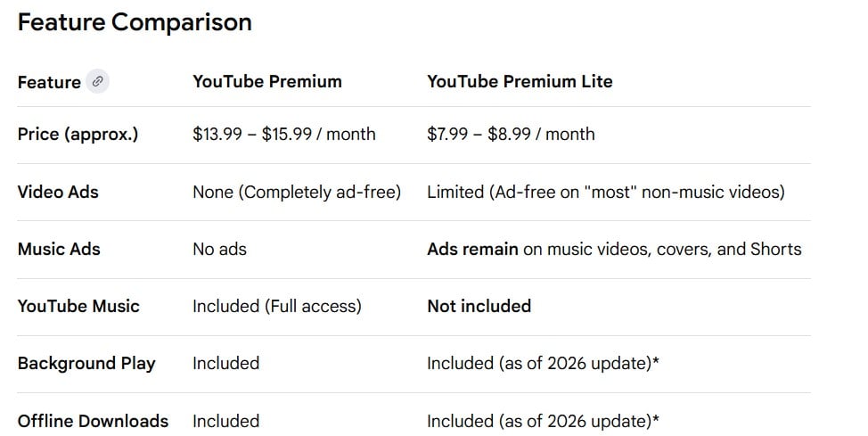The height and width of the screenshot is (436, 868).
Task: Click the Included (Full access) cell
Action: tap(276, 306)
